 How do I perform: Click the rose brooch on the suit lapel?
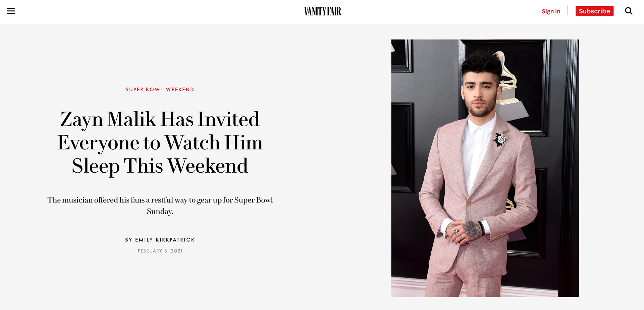pyautogui.click(x=500, y=139)
